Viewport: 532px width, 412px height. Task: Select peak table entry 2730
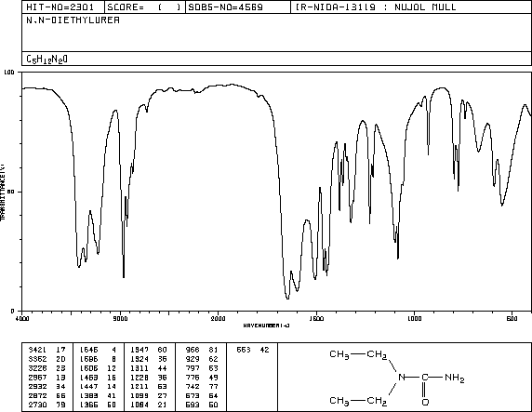(x=37, y=405)
